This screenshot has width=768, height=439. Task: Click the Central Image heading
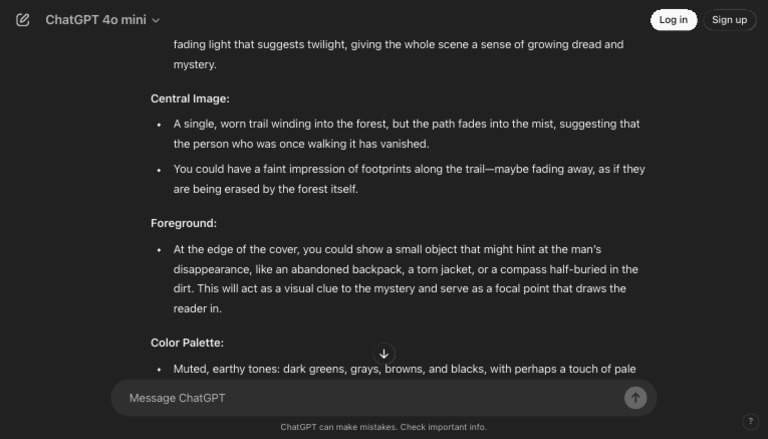tap(190, 98)
